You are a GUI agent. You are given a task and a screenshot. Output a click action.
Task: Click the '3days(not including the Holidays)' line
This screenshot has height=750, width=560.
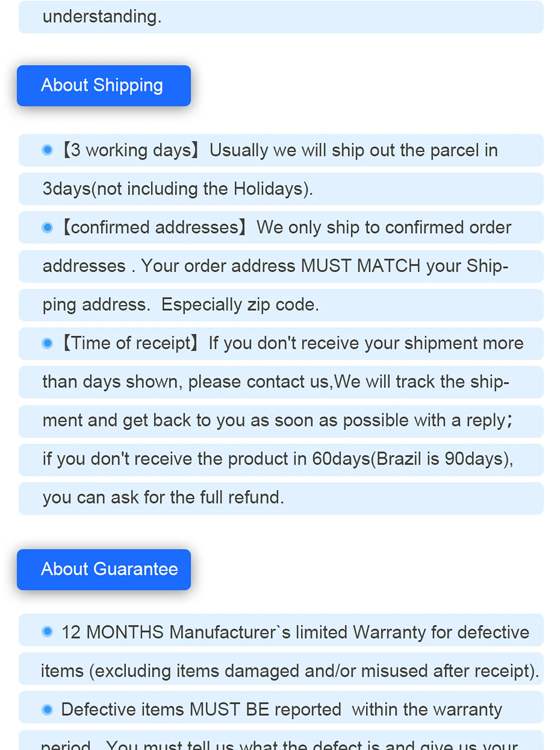coord(177,189)
